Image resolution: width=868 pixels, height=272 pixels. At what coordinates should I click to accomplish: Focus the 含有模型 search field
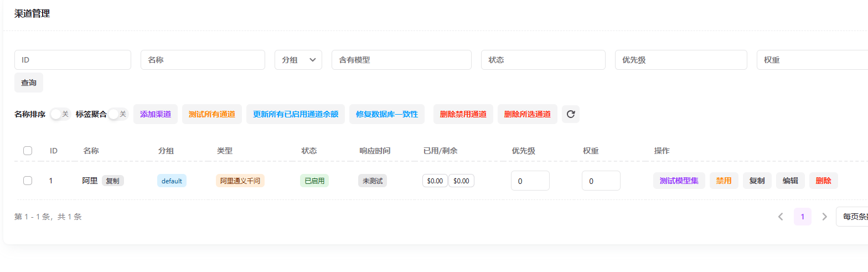pos(401,60)
